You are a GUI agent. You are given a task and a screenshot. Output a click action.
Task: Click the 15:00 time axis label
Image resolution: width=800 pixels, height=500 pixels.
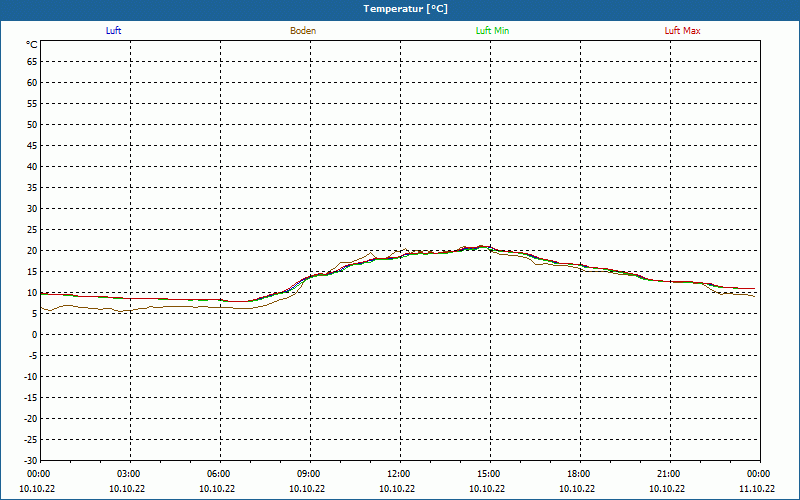coord(488,474)
